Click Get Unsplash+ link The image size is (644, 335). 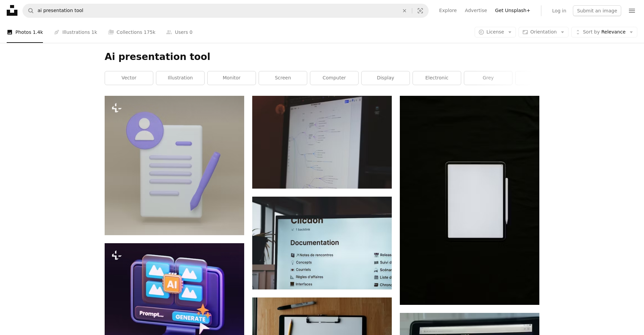[513, 10]
